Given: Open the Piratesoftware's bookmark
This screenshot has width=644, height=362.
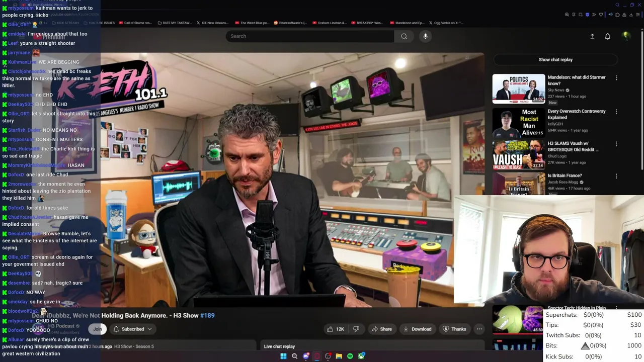Looking at the screenshot, I should (x=290, y=23).
